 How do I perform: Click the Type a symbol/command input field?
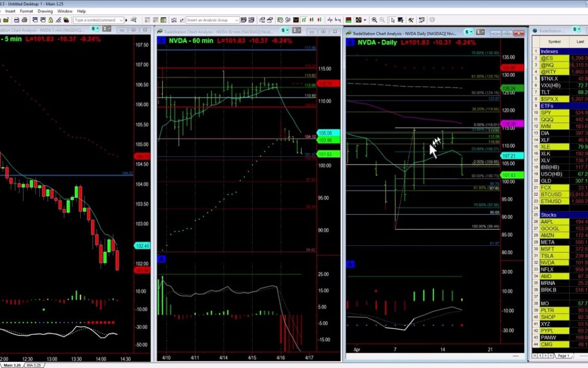[x=95, y=20]
